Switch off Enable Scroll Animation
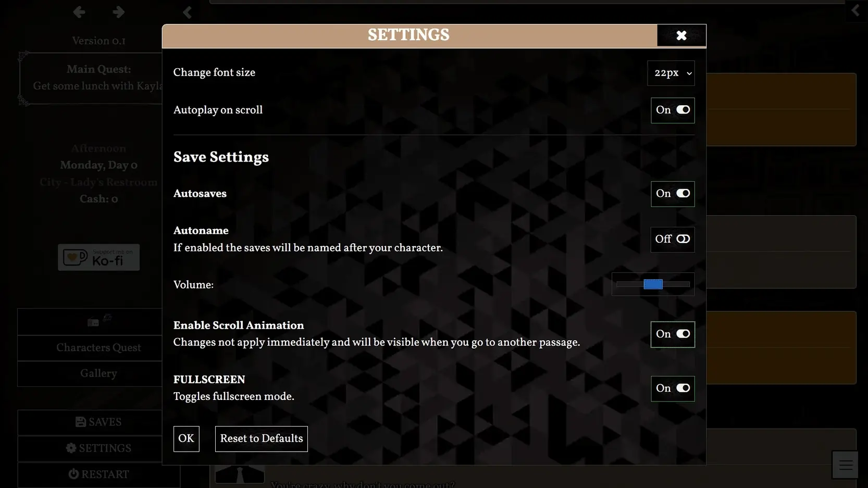Image resolution: width=868 pixels, height=488 pixels. coord(673,334)
